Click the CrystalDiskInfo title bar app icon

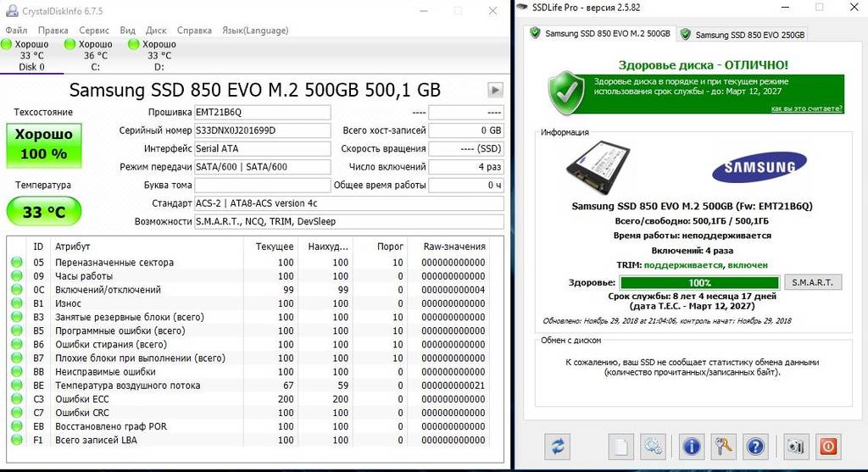[x=12, y=10]
